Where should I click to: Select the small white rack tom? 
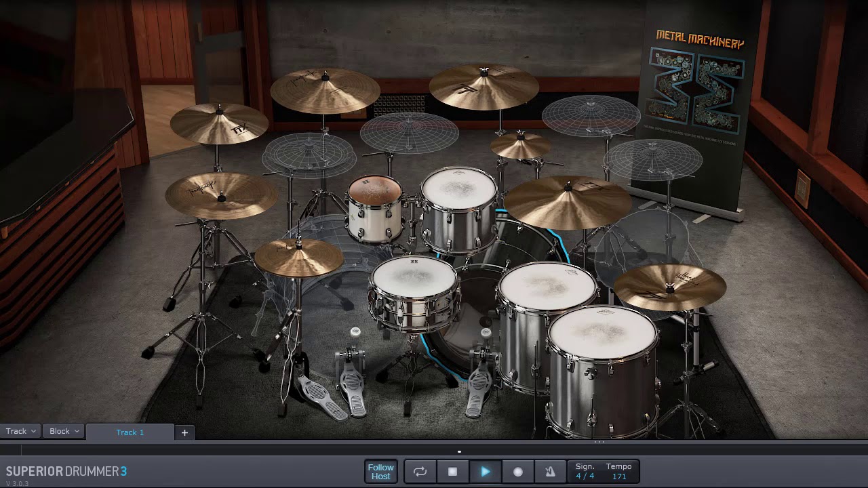coord(374,208)
